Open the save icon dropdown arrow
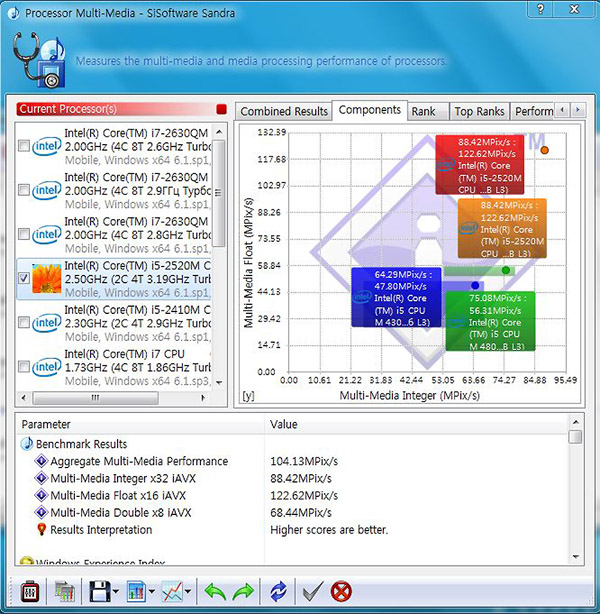Image resolution: width=600 pixels, height=614 pixels. click(x=116, y=592)
